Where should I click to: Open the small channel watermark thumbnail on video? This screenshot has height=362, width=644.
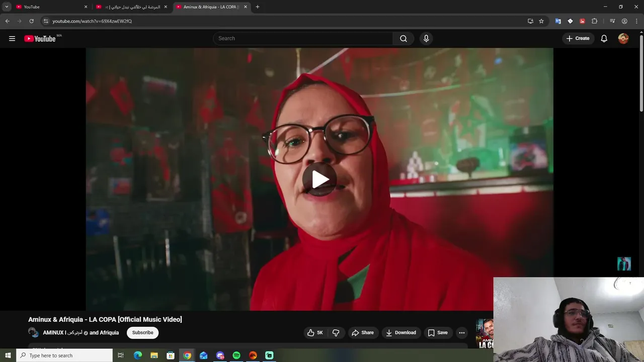coord(624,264)
